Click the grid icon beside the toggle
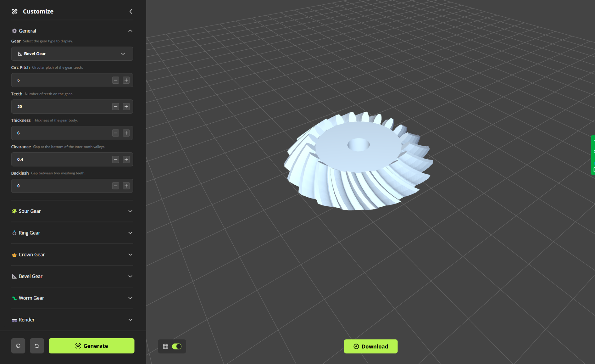Viewport: 595px width, 364px height. click(165, 346)
